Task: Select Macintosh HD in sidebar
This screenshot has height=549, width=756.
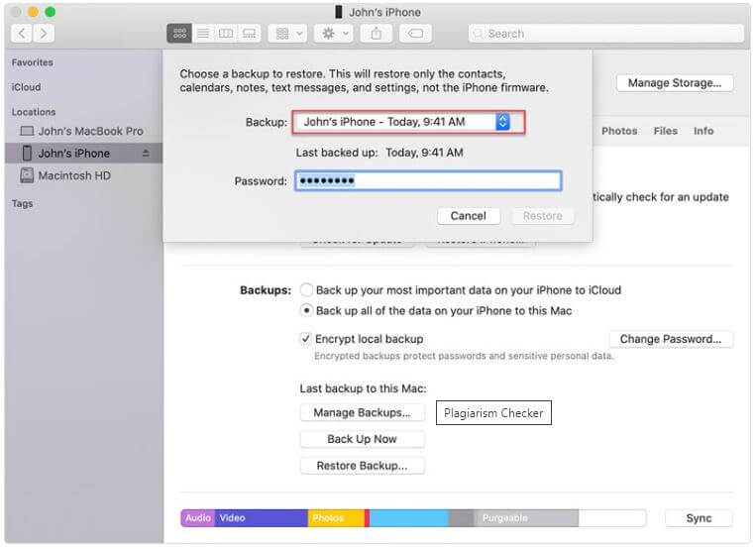Action: coord(74,175)
